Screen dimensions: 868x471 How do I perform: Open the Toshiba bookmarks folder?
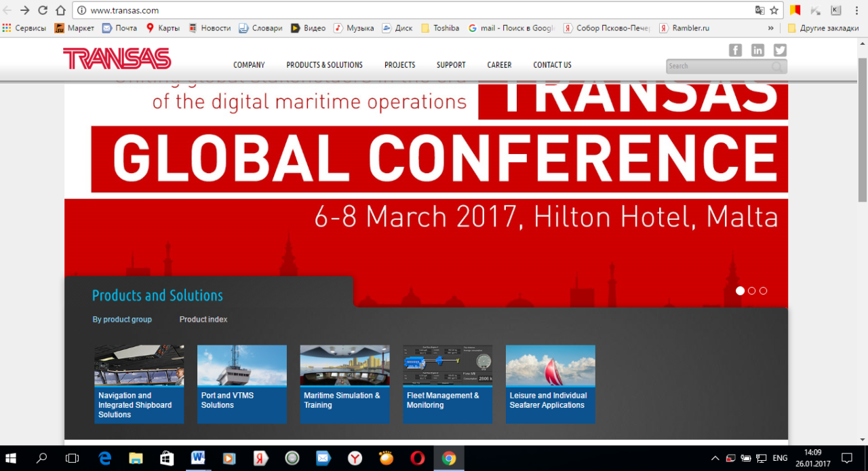(x=440, y=29)
